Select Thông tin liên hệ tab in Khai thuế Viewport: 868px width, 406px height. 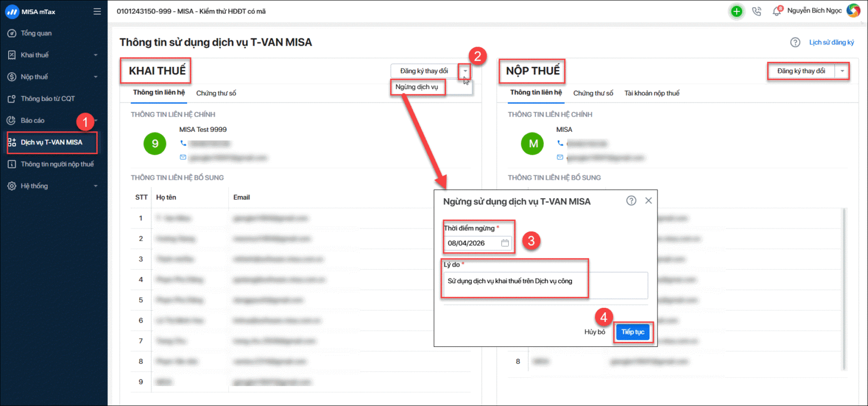(x=159, y=93)
